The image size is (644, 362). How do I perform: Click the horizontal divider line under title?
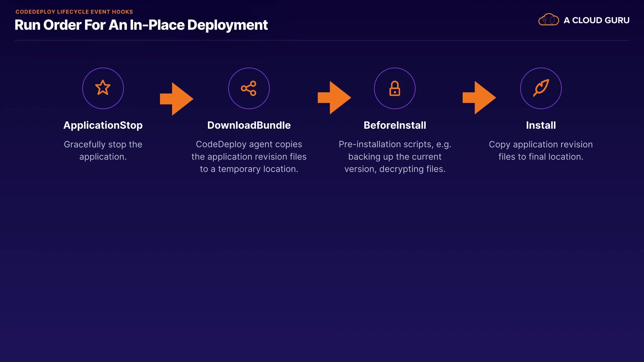click(x=322, y=40)
